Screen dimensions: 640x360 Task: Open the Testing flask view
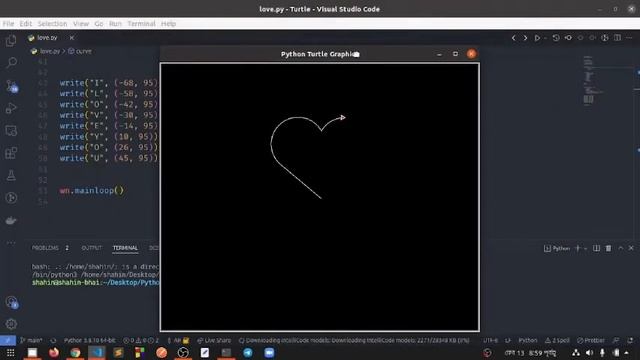pyautogui.click(x=11, y=176)
